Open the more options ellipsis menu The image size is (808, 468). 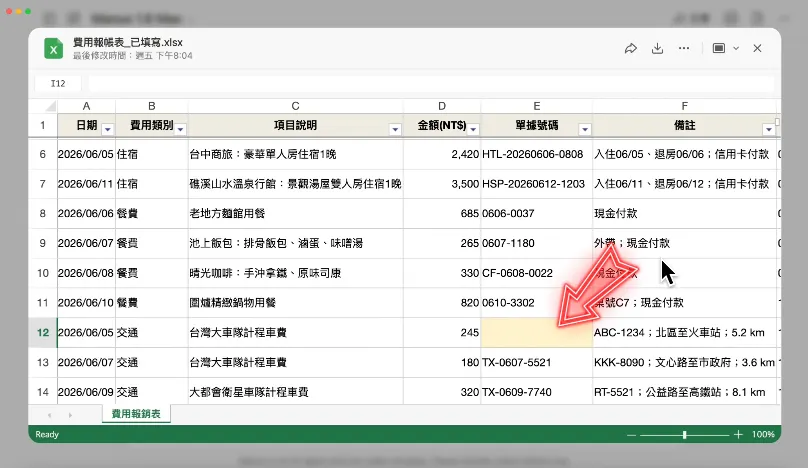pyautogui.click(x=684, y=48)
